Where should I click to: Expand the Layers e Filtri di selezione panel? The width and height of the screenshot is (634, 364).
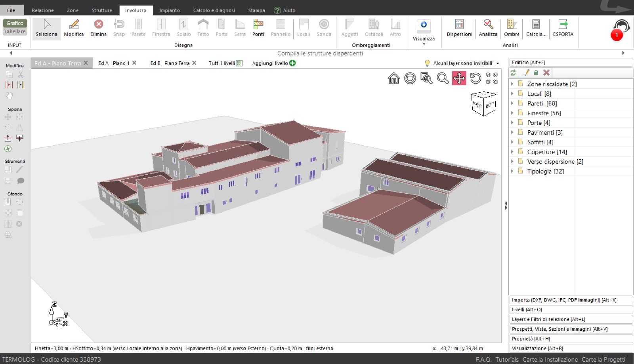pyautogui.click(x=571, y=320)
